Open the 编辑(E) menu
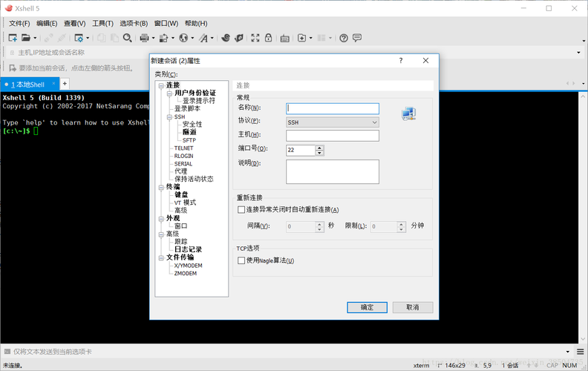 (x=47, y=23)
